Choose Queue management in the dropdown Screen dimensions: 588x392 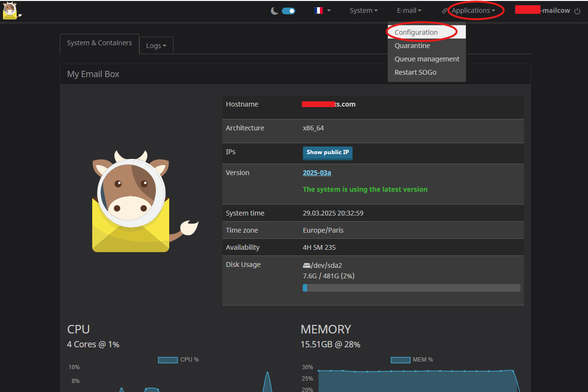pos(427,59)
